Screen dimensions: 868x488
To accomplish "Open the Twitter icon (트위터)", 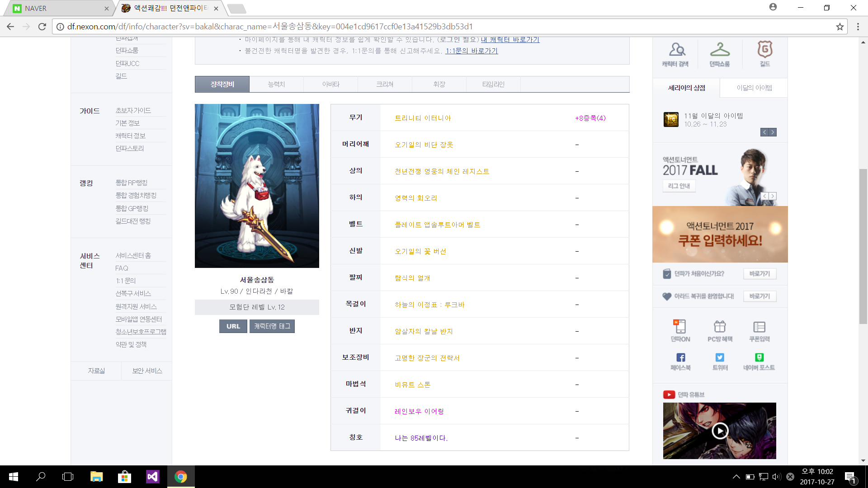I will tap(720, 357).
